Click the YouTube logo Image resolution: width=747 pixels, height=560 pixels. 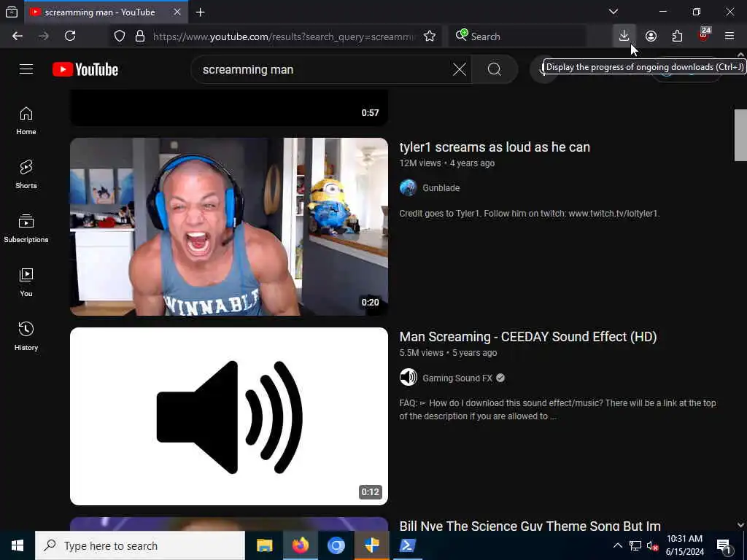pyautogui.click(x=85, y=69)
